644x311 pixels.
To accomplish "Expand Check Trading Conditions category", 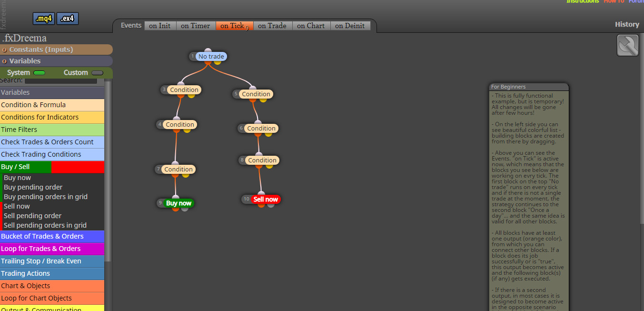I will (x=52, y=154).
